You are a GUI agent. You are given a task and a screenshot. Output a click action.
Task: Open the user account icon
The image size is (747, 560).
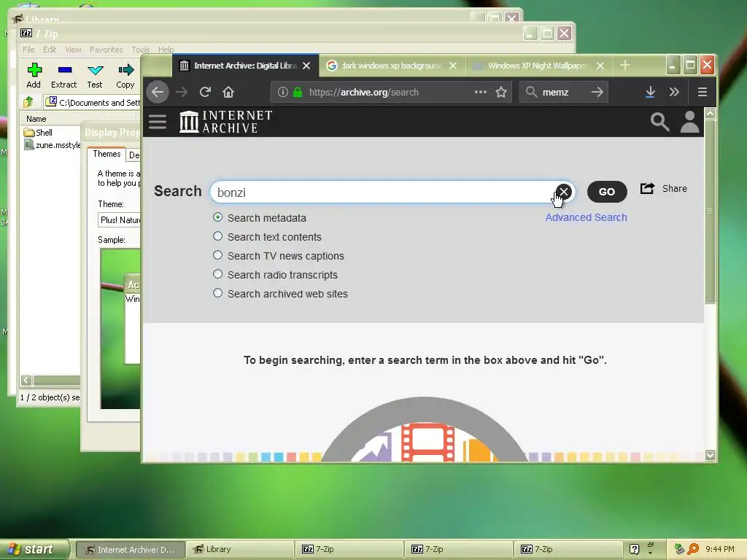689,122
